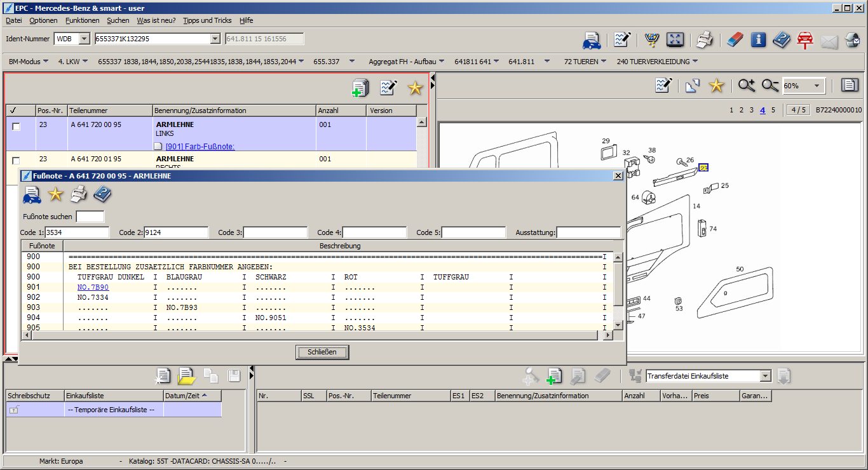Image resolution: width=868 pixels, height=470 pixels.
Task: Click the notes pencil icon in main toolbar
Action: coord(622,40)
